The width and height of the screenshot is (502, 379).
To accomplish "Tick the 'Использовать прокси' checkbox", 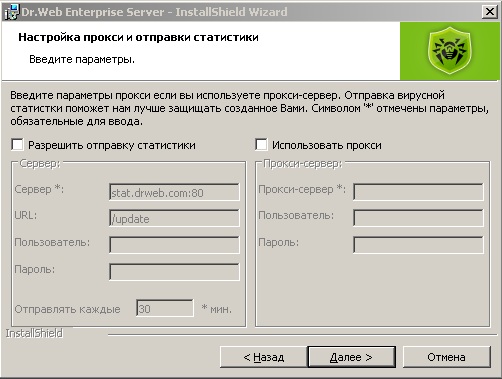I will pyautogui.click(x=261, y=145).
